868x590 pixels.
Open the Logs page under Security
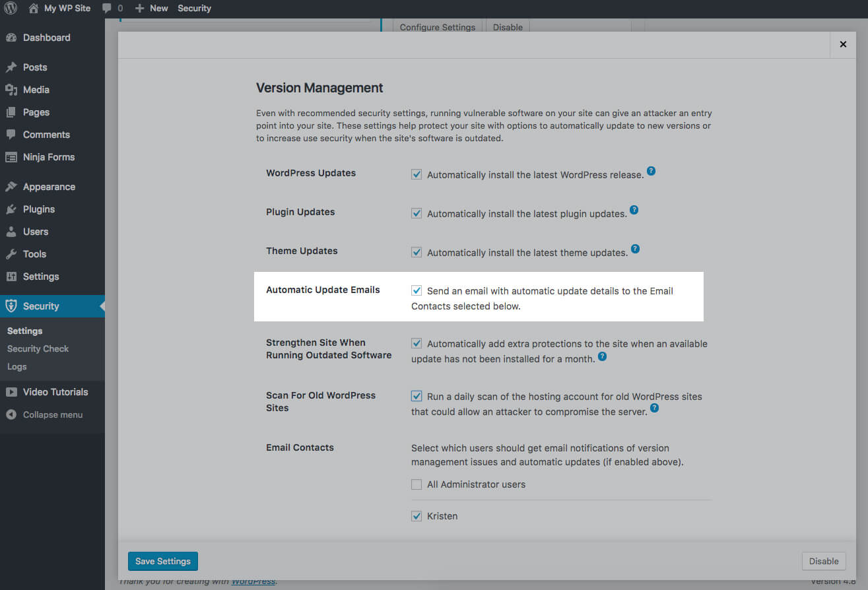[x=17, y=366]
